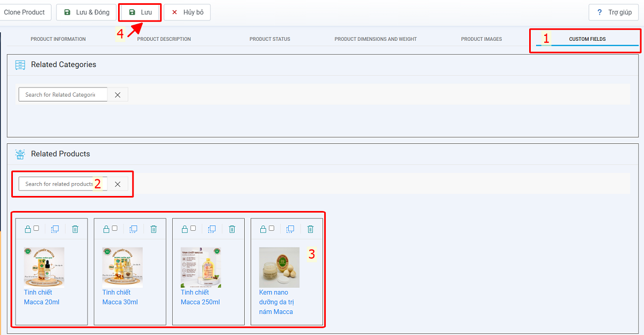Click copy icon on Tinh chiết Macca 20ml
Screen dimensions: 644x335
55,229
